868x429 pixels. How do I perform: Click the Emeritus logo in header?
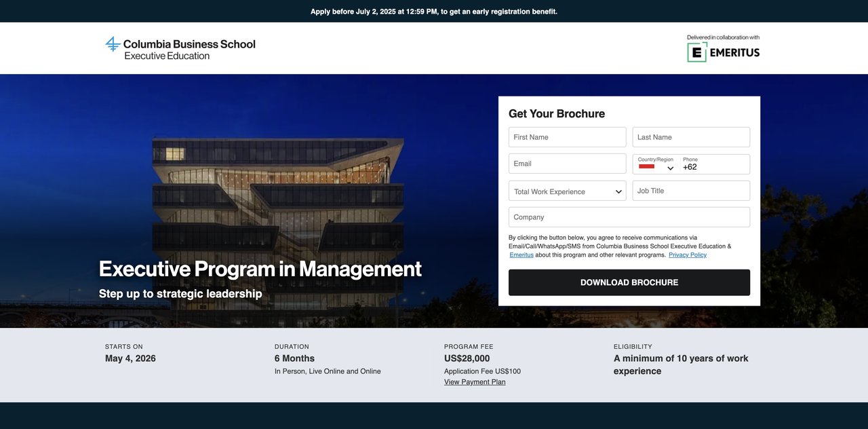[723, 52]
